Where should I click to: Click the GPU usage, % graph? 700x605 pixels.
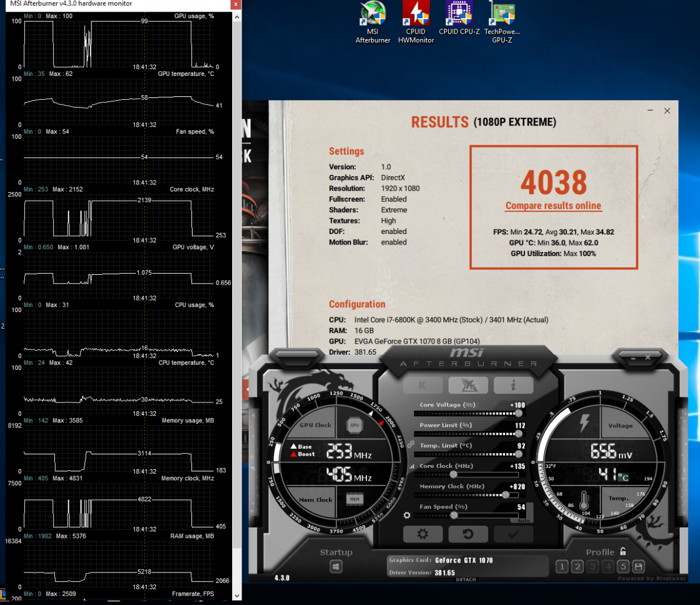point(118,44)
